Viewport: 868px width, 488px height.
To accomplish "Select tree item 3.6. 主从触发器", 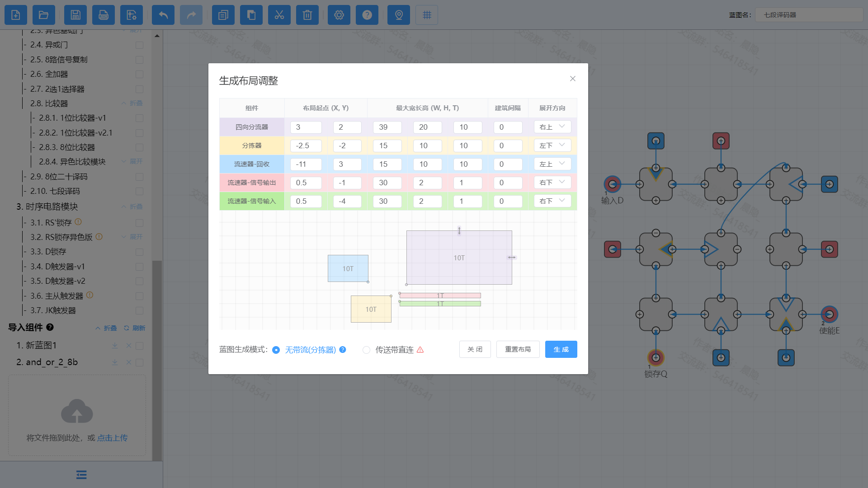I will pos(57,296).
